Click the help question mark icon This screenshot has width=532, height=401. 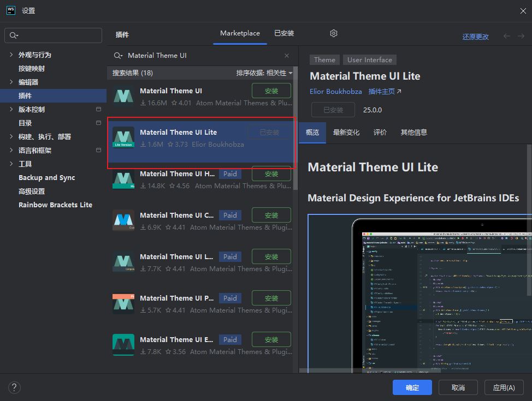(x=14, y=387)
